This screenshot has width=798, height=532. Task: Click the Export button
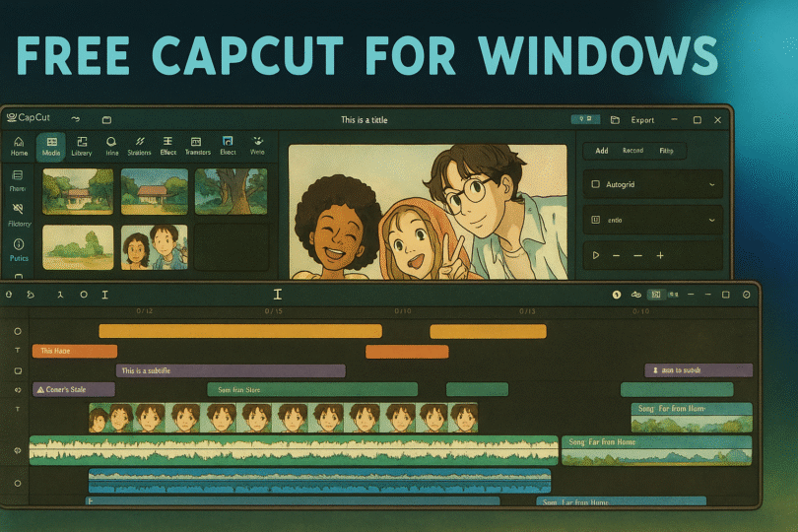(x=642, y=120)
